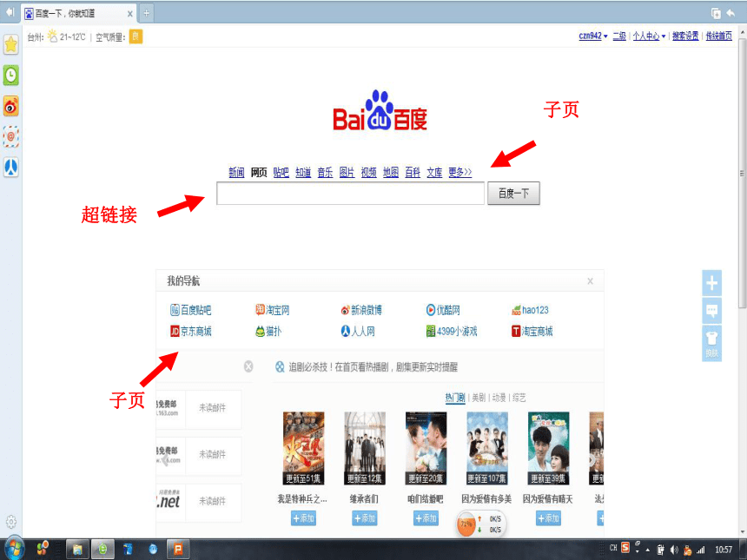
Task: Click the feedback chat floating icon
Action: pyautogui.click(x=711, y=311)
